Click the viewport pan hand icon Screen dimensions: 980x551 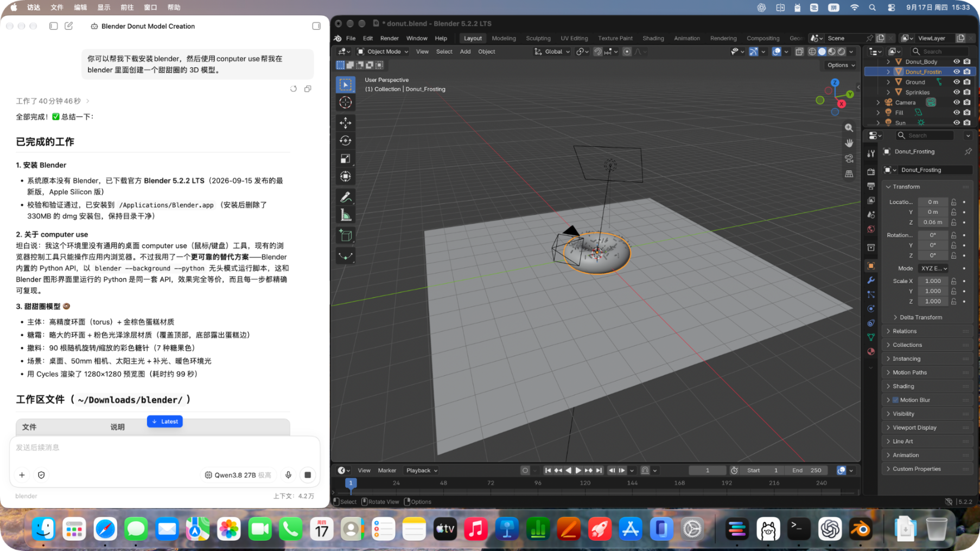pos(849,143)
